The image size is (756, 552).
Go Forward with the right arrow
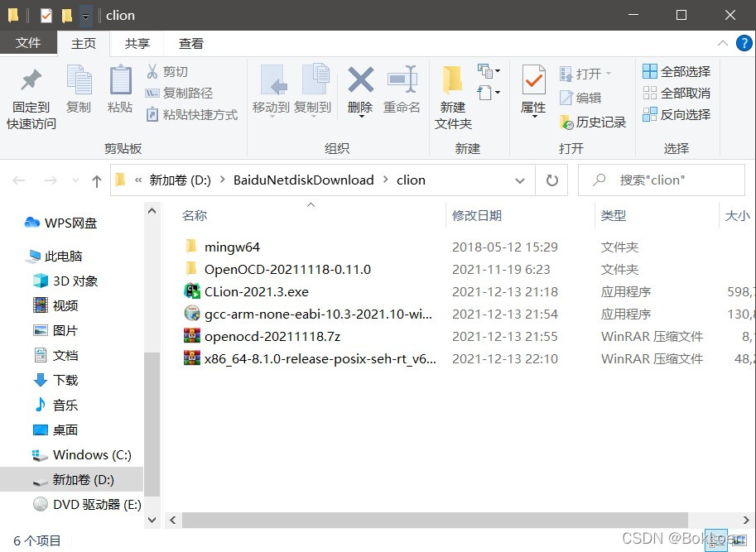[x=51, y=180]
